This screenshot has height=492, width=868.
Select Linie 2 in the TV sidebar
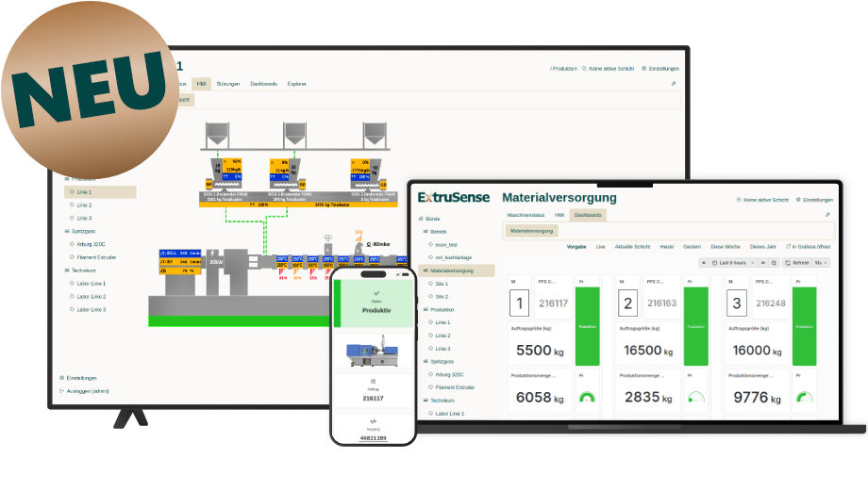84,205
